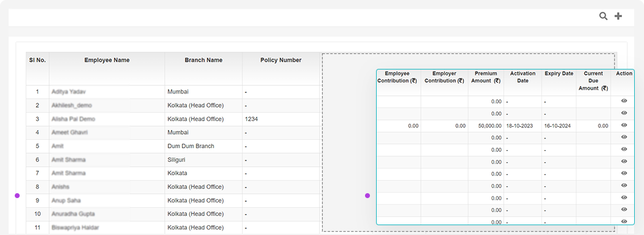The width and height of the screenshot is (644, 235).
Task: Click the Employer Contribution column header
Action: coord(444,78)
